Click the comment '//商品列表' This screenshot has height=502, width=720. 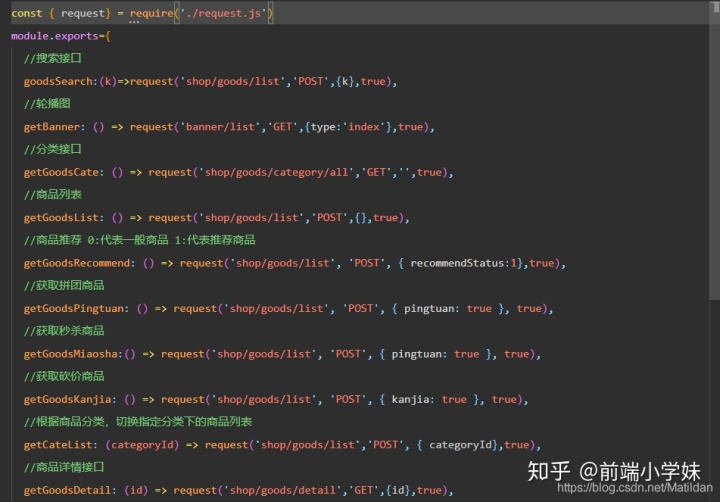(x=53, y=195)
